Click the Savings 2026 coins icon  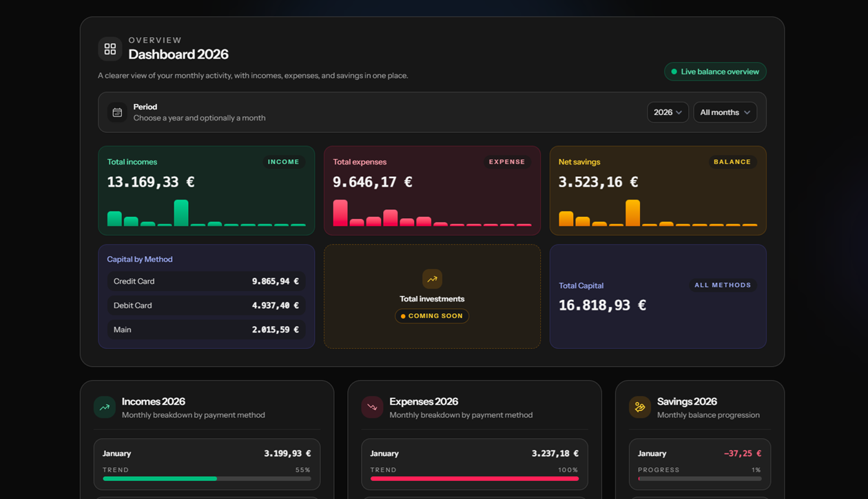pyautogui.click(x=640, y=407)
